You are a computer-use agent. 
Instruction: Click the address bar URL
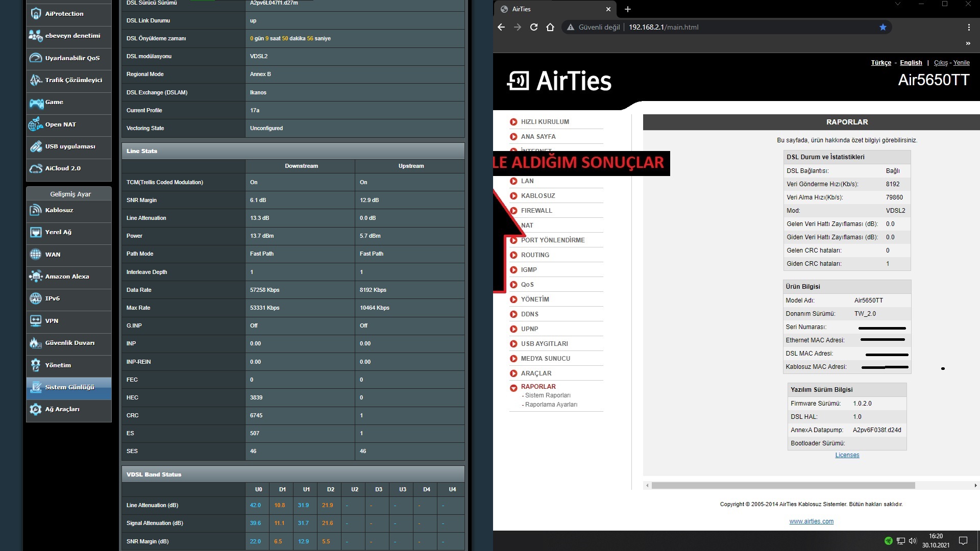pyautogui.click(x=664, y=27)
